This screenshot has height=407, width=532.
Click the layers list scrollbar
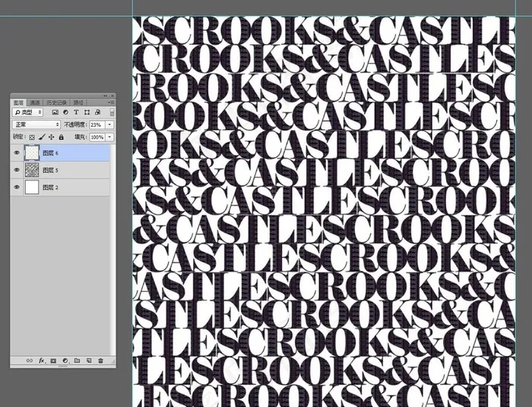point(112,250)
